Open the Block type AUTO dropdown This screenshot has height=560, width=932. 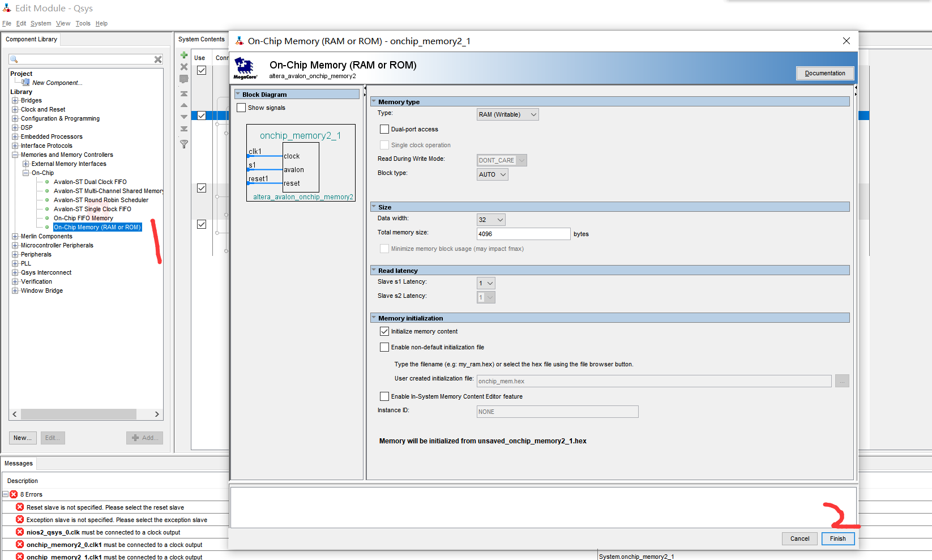493,174
